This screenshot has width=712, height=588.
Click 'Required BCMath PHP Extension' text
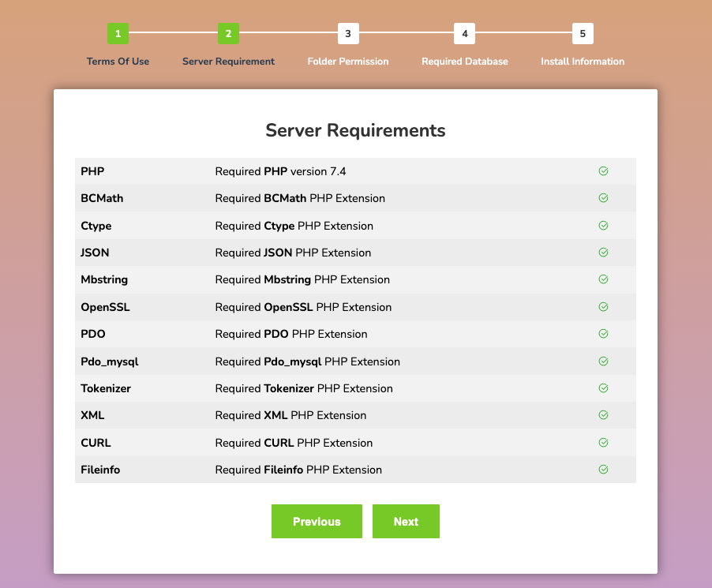300,198
